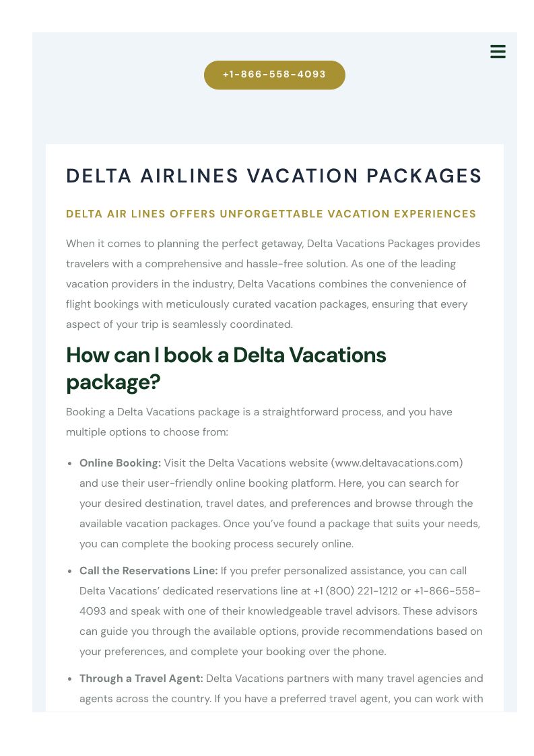Click the text seamlessly coordinated
This screenshot has height=756, width=534.
coord(232,324)
